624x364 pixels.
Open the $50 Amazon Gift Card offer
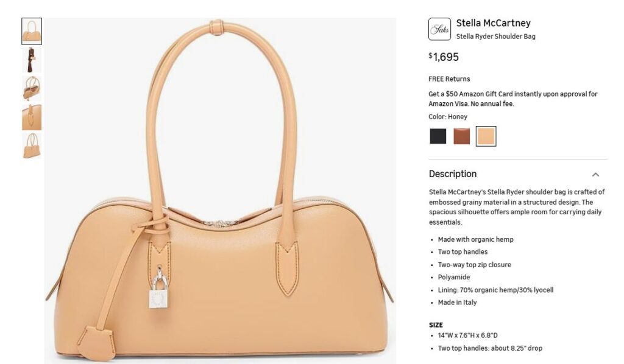(512, 99)
